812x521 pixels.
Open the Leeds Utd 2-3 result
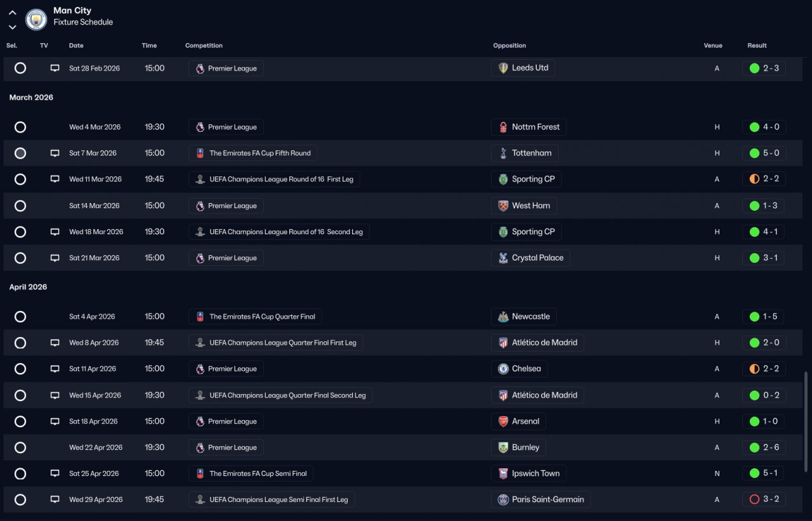[x=764, y=68]
